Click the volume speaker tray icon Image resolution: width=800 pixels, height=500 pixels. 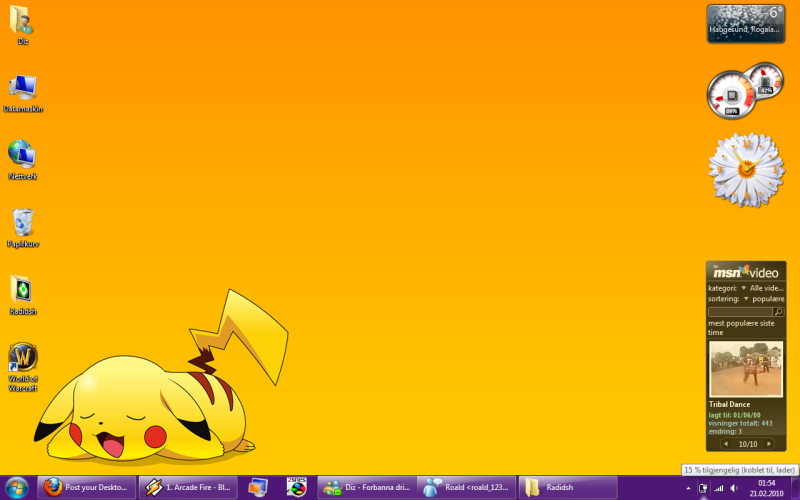734,489
